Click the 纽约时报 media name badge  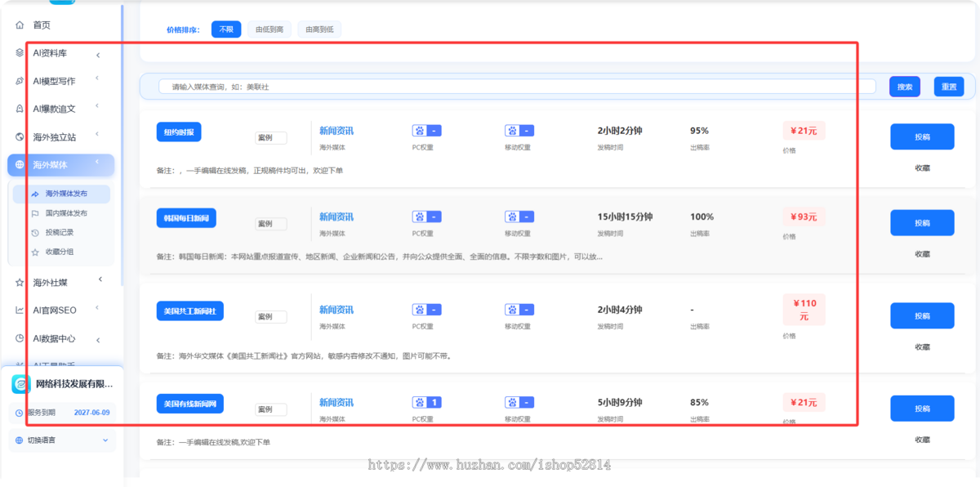(x=179, y=132)
